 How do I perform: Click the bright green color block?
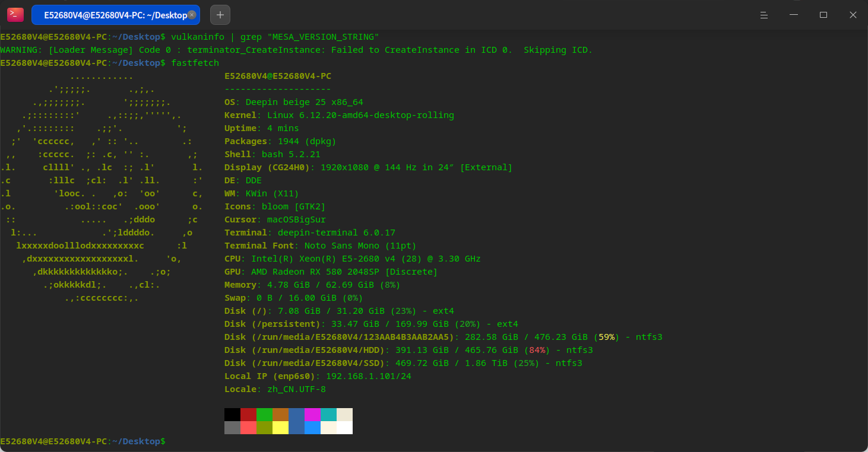click(264, 415)
